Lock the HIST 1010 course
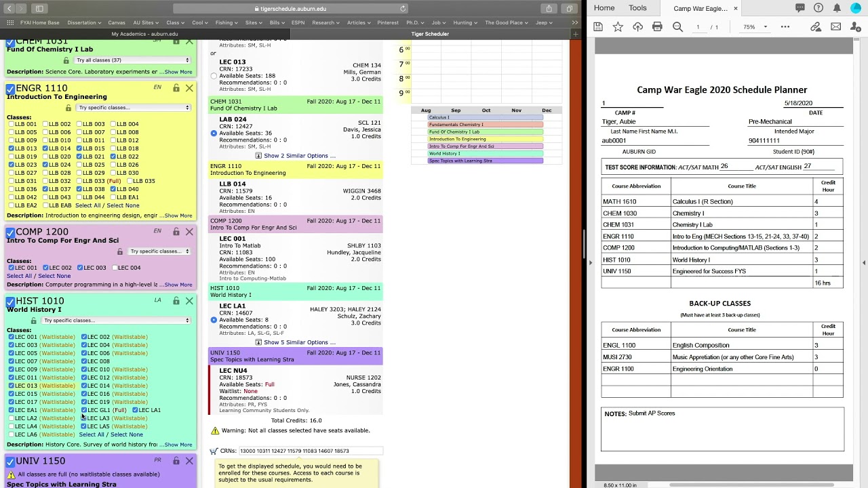 pos(176,301)
